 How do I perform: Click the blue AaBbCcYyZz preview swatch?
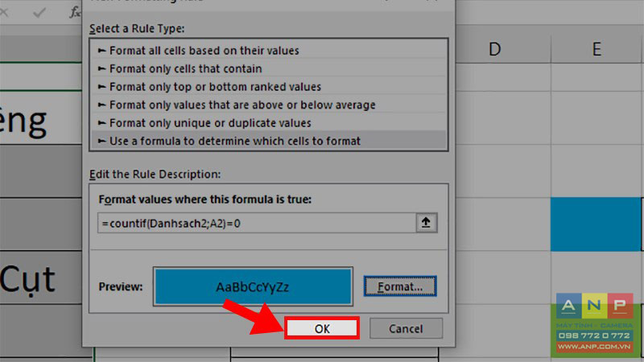(253, 286)
